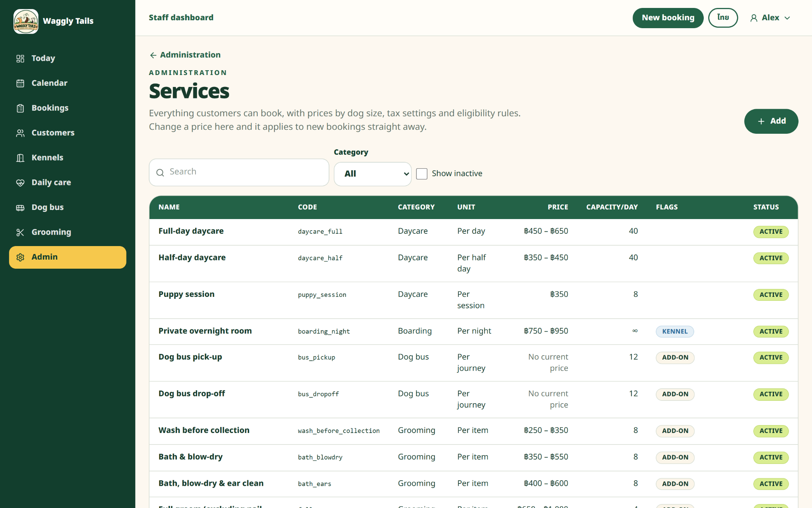The width and height of the screenshot is (812, 508).
Task: Click the PRICE column header
Action: (x=558, y=207)
